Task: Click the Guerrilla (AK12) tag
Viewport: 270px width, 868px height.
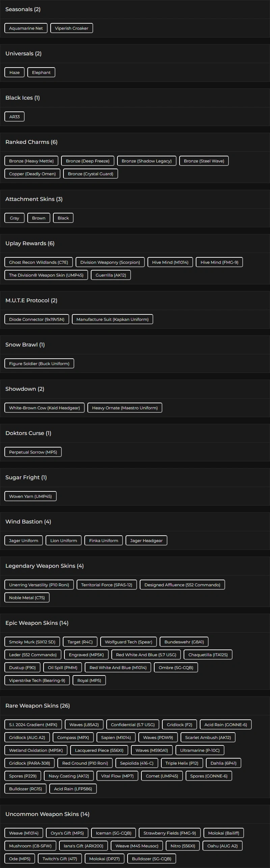Action: coord(111,275)
